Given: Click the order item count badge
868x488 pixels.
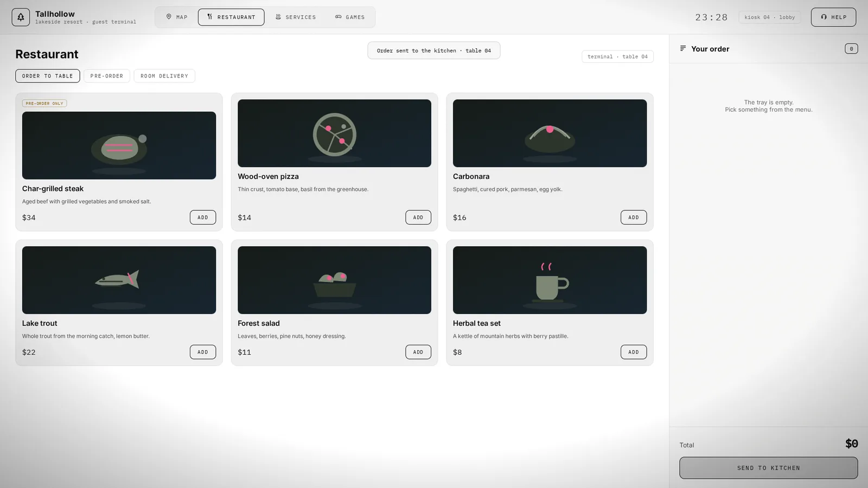Looking at the screenshot, I should 851,49.
